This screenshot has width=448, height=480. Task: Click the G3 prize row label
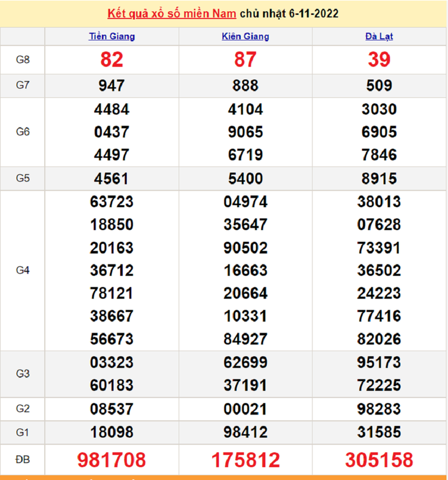23,374
